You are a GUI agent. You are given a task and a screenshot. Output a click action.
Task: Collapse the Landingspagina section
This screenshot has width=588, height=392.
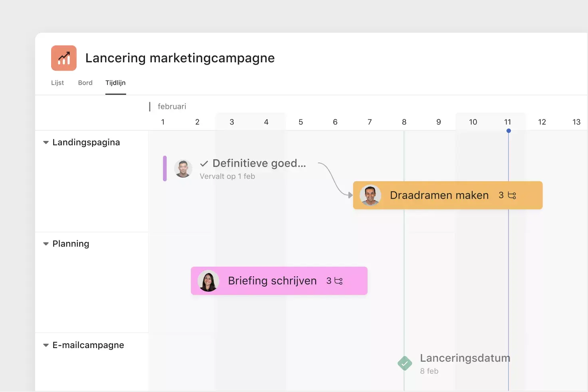46,142
